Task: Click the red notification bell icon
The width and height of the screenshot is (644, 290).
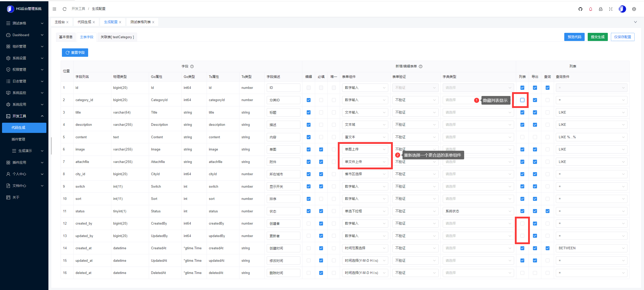Action: coord(591,9)
